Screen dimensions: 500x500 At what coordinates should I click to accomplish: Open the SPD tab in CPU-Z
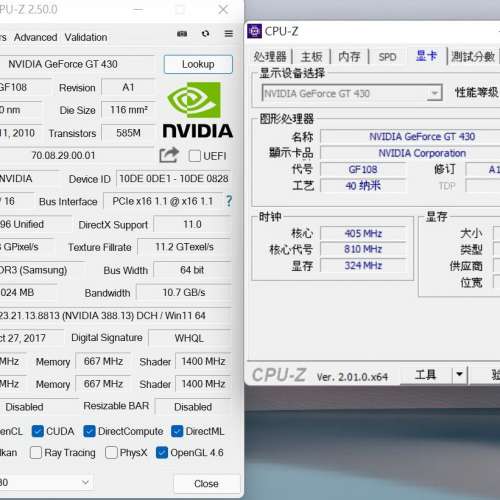pos(387,57)
